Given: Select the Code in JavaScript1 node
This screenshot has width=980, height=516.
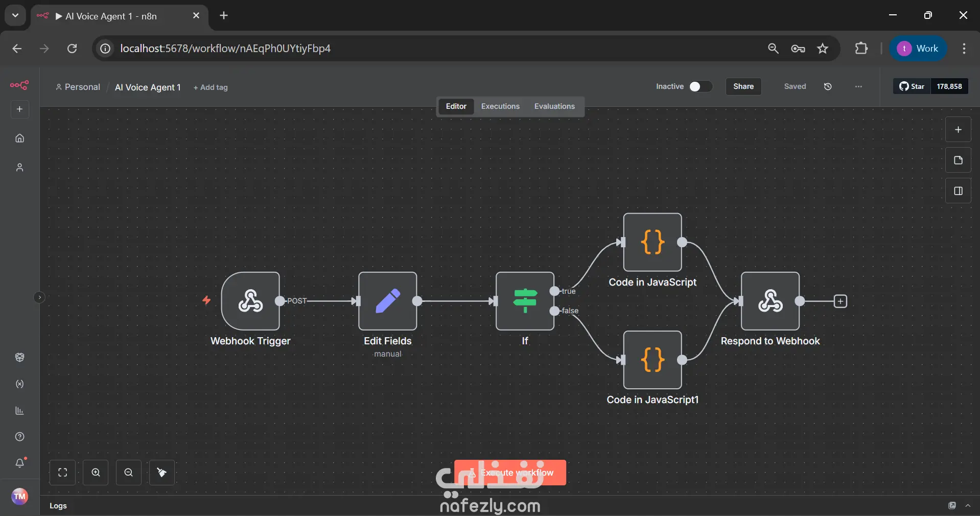Looking at the screenshot, I should (x=652, y=360).
